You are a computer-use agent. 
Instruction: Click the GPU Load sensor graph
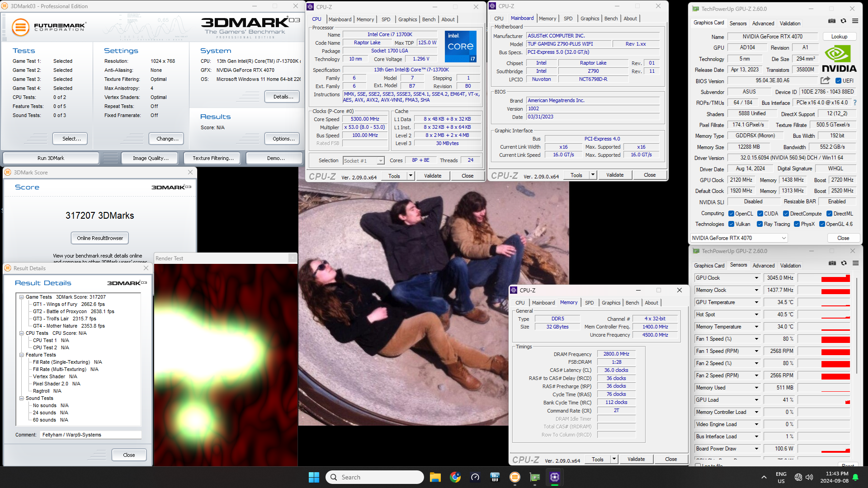(x=824, y=400)
